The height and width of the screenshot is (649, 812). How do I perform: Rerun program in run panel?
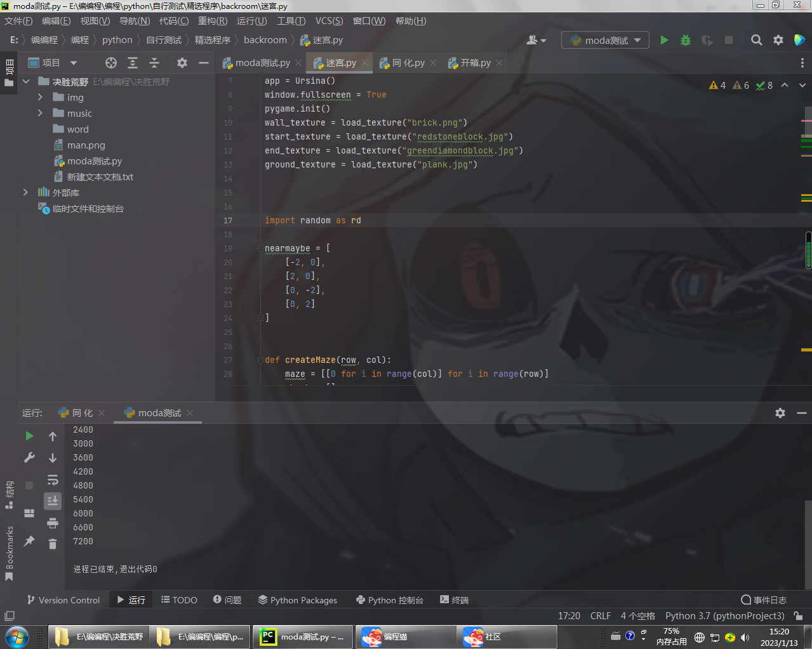tap(29, 436)
